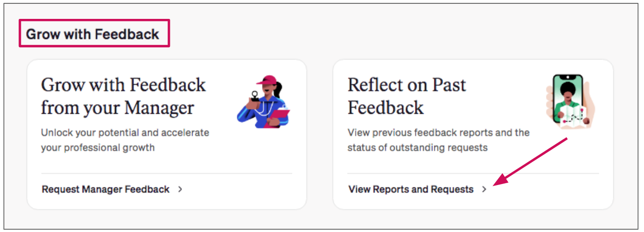644x232 pixels.
Task: Click the phone-in-hand illustration
Action: [x=568, y=101]
